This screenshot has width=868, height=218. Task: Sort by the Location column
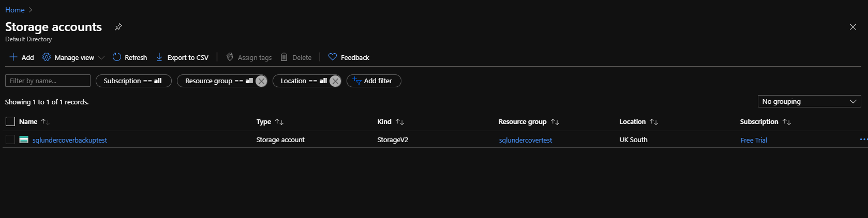point(654,122)
